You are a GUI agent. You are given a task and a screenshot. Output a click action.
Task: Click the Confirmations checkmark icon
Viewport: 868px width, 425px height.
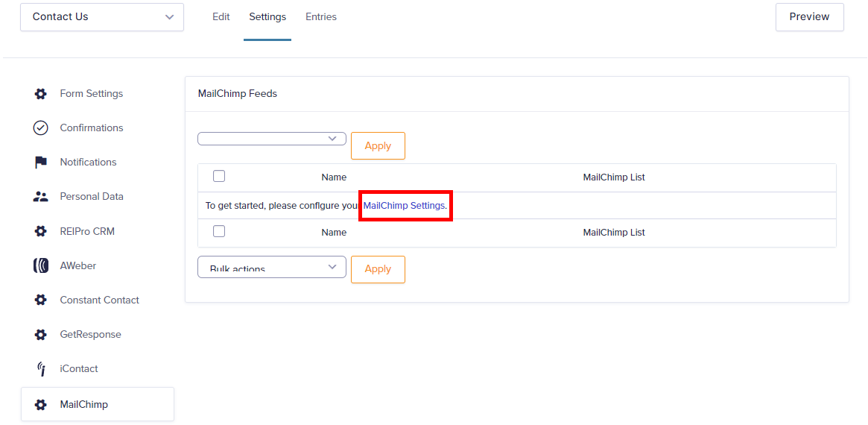point(40,128)
